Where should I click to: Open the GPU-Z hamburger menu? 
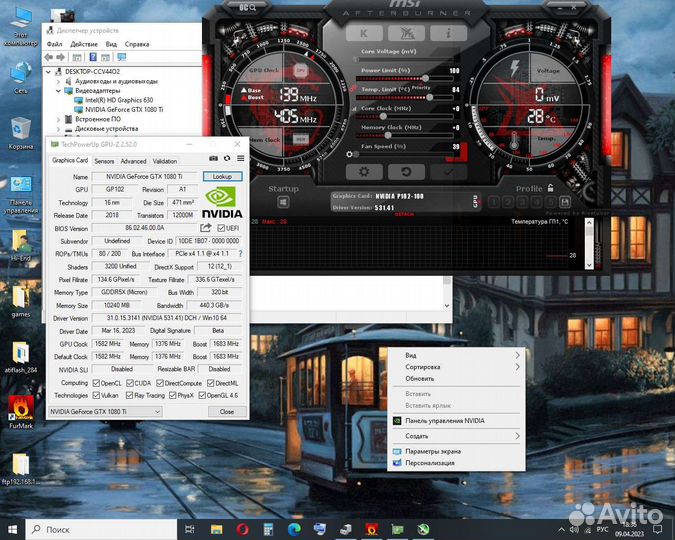pos(241,158)
